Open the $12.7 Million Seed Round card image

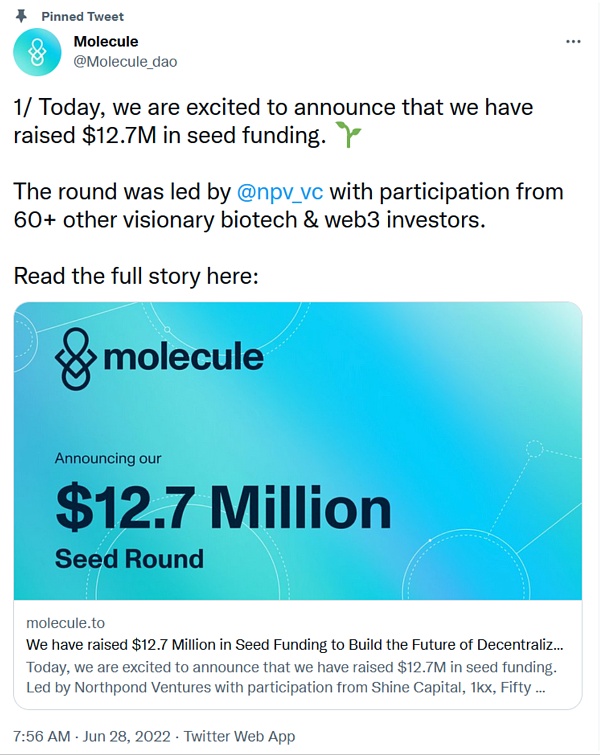click(x=298, y=451)
